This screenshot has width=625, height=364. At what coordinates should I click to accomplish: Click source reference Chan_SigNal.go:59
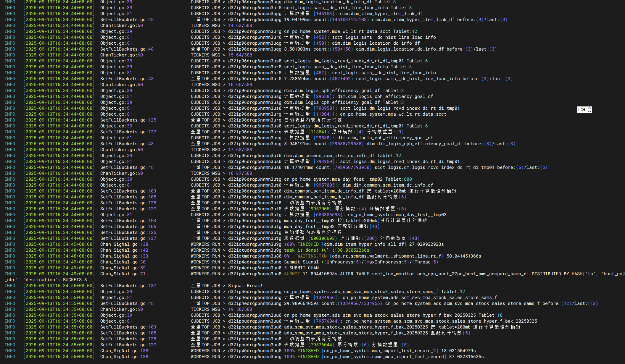[x=123, y=268]
